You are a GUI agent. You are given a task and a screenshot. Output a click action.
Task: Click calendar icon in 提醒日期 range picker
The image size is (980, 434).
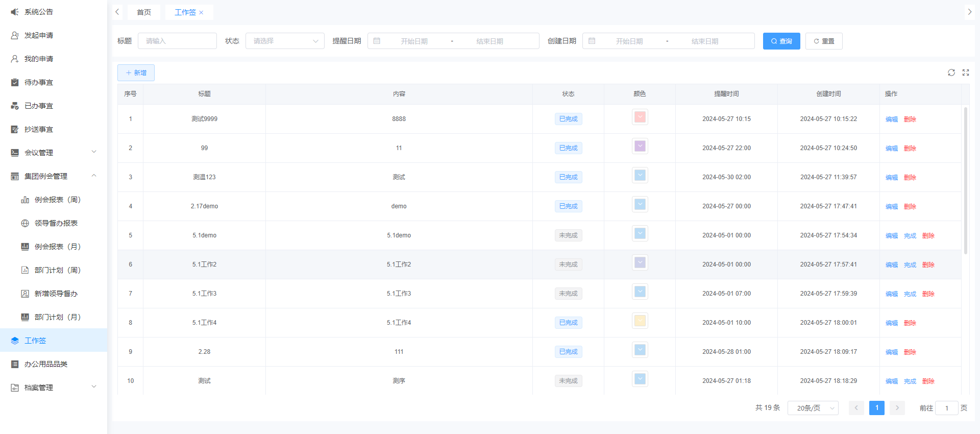pos(377,41)
